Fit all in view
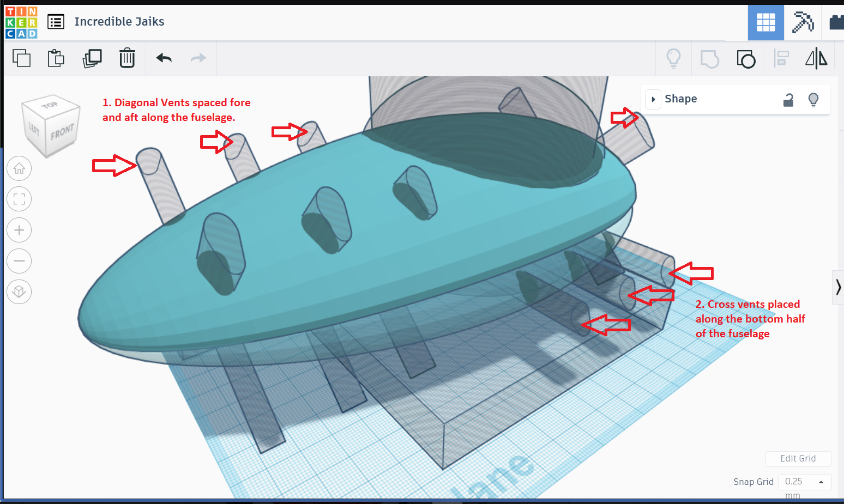The image size is (844, 504). 19,199
